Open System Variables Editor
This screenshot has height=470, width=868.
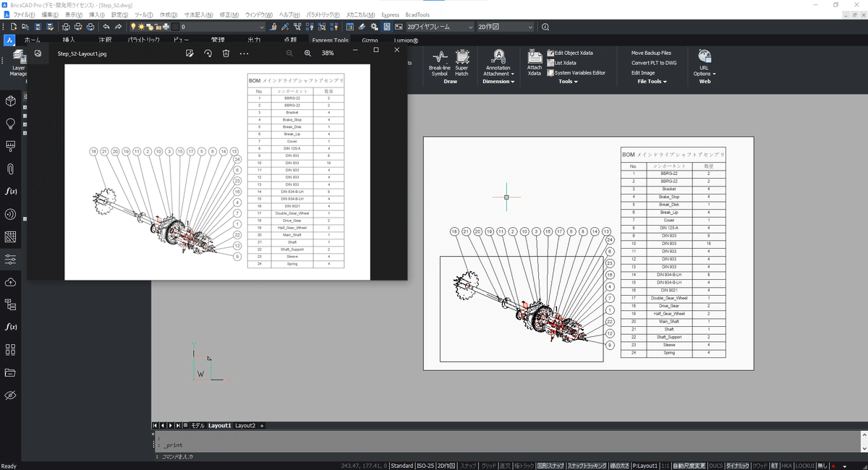click(576, 73)
